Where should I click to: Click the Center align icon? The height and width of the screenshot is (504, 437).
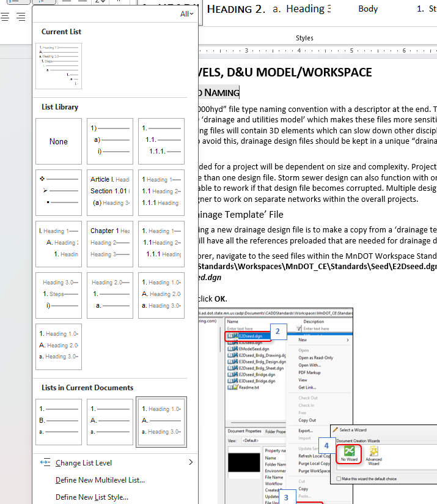pyautogui.click(x=5, y=17)
